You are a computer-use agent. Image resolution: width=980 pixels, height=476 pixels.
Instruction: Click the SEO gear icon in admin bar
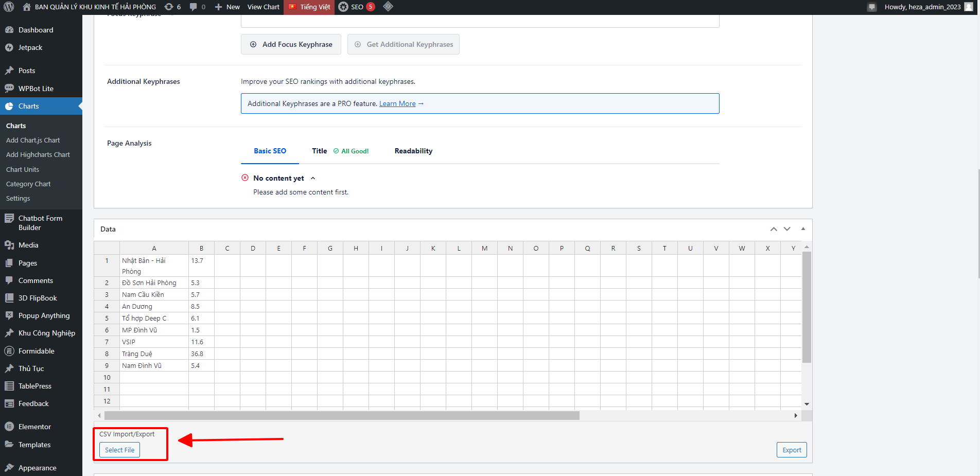pyautogui.click(x=343, y=7)
